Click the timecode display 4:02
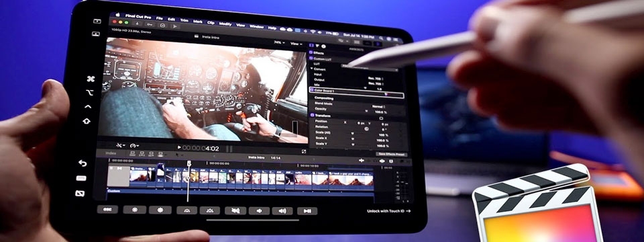 (x=201, y=148)
